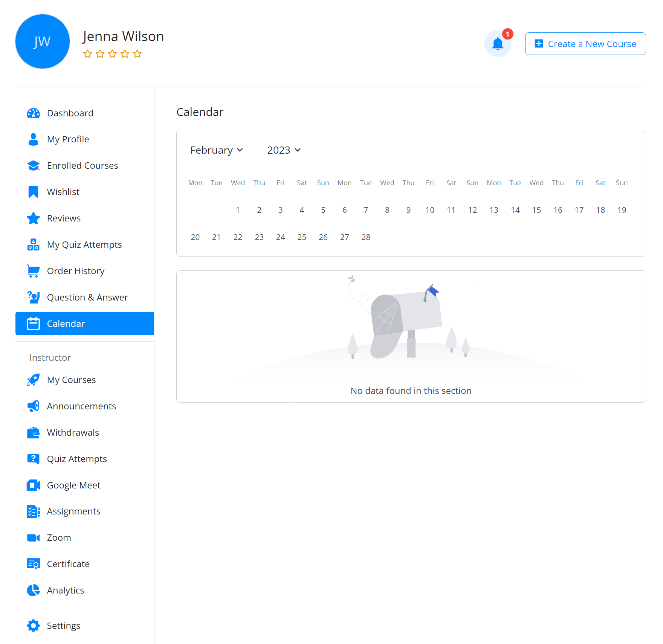Open the 2023 year dropdown
Screen dimensions: 663x644
(284, 150)
